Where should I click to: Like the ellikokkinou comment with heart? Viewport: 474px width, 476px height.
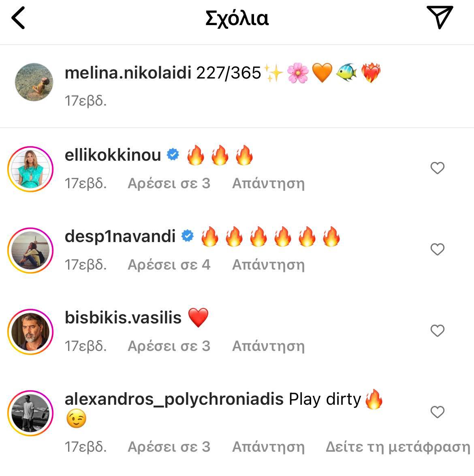tap(438, 168)
